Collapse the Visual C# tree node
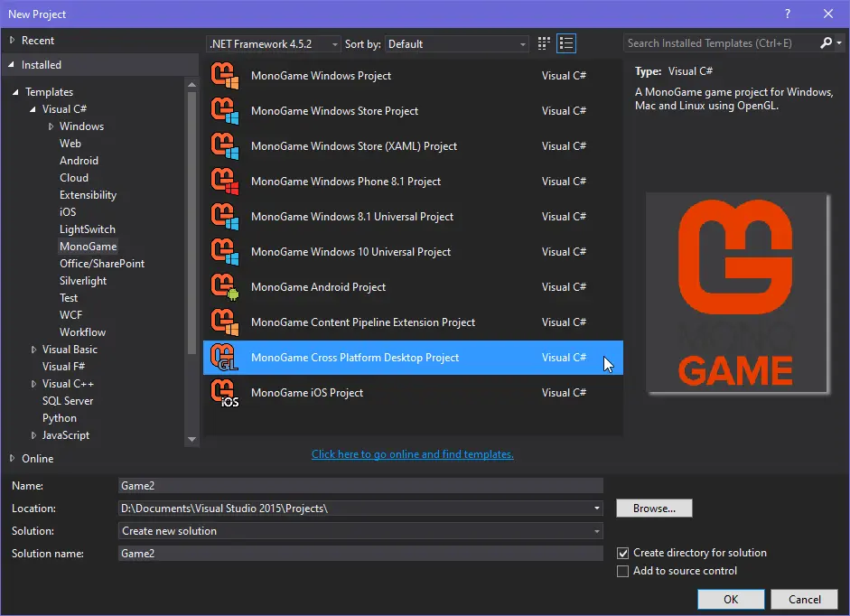Screen dimensions: 850x616 pos(33,109)
